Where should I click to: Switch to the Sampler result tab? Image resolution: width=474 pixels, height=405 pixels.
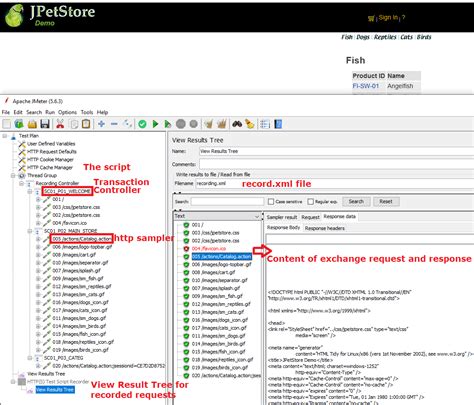point(282,217)
